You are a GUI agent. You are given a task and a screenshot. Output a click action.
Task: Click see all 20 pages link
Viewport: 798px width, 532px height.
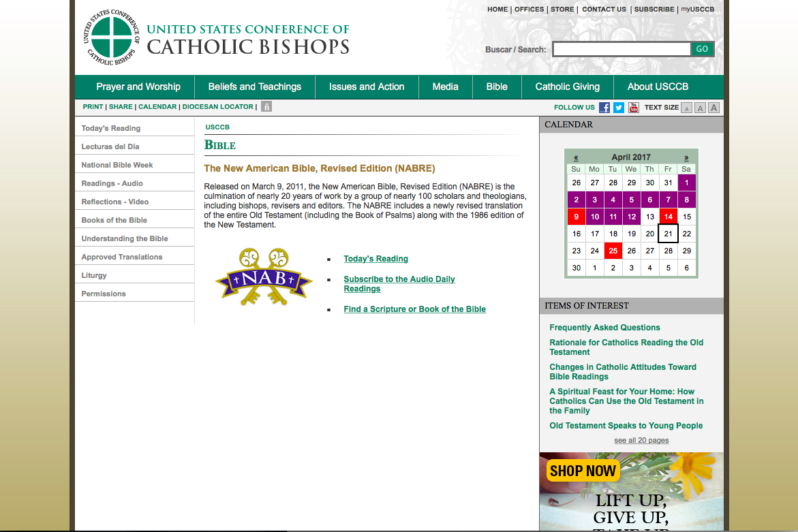(x=641, y=441)
